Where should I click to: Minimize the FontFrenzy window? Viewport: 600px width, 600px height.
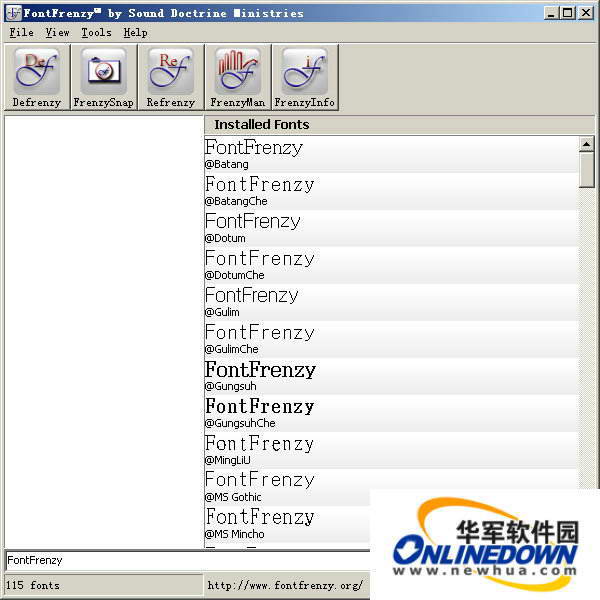(x=551, y=13)
